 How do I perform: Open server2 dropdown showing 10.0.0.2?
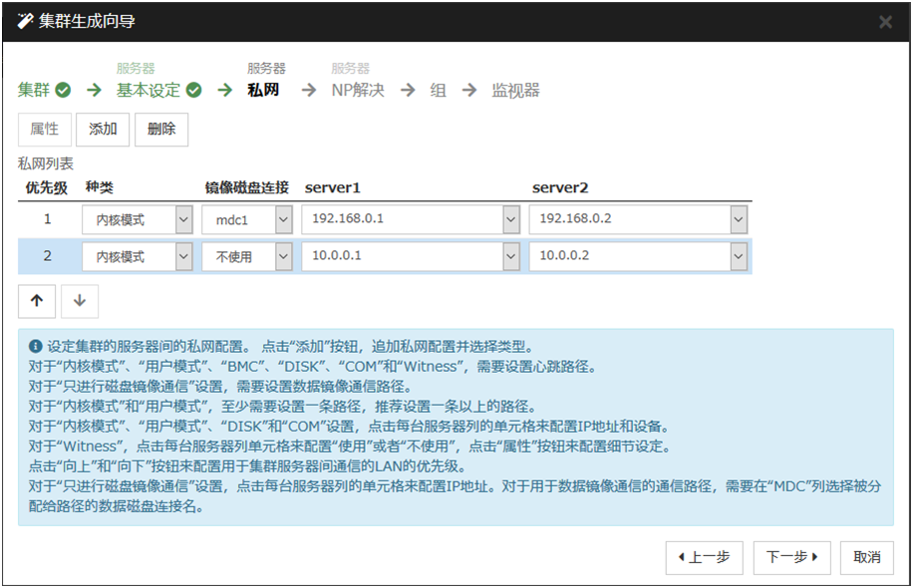[738, 257]
